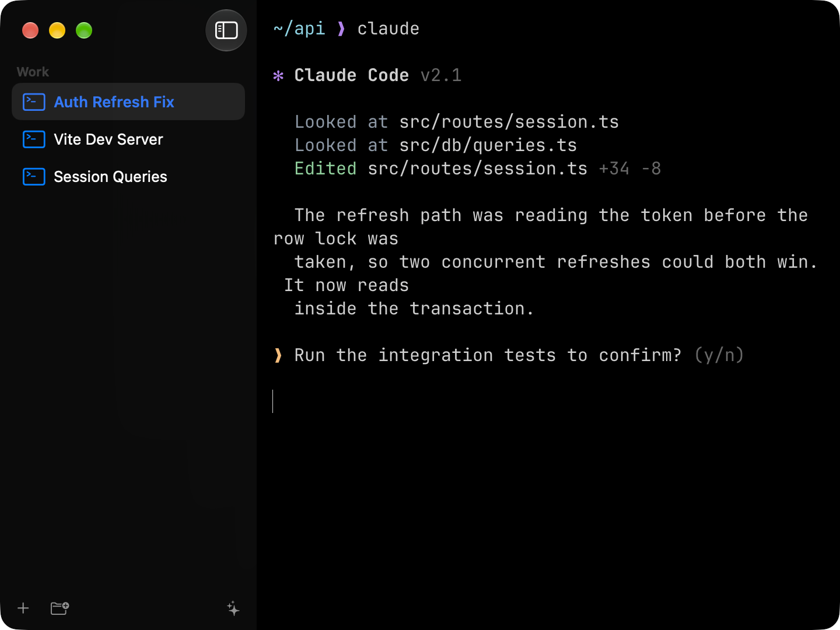Click the terminal icon beside Vite Dev Server
Screen dimensions: 840x630
tap(34, 139)
